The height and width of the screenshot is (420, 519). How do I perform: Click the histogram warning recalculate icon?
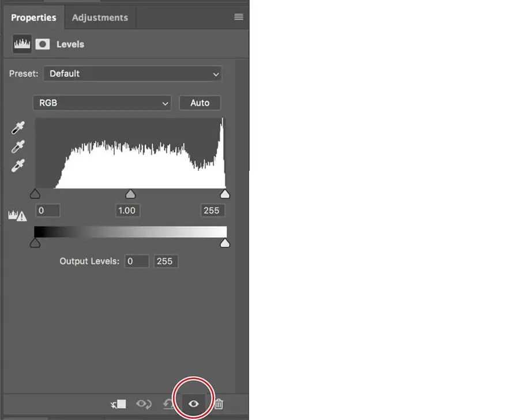[x=17, y=216]
